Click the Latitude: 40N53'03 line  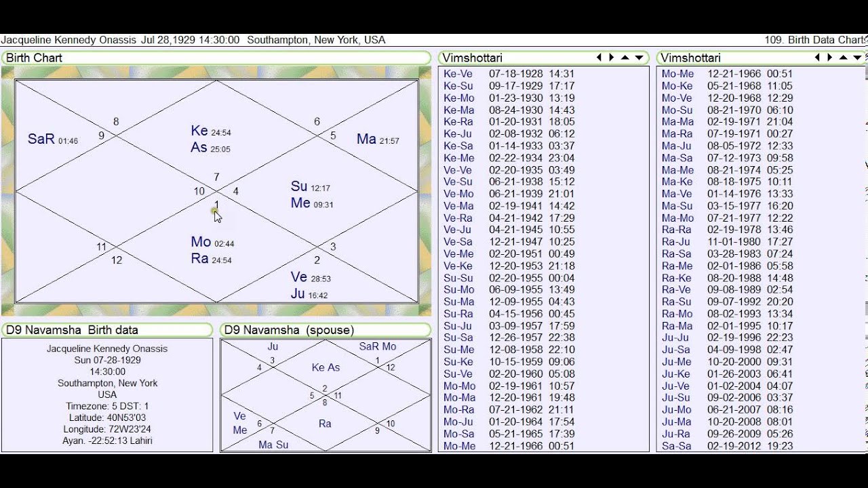pos(107,418)
